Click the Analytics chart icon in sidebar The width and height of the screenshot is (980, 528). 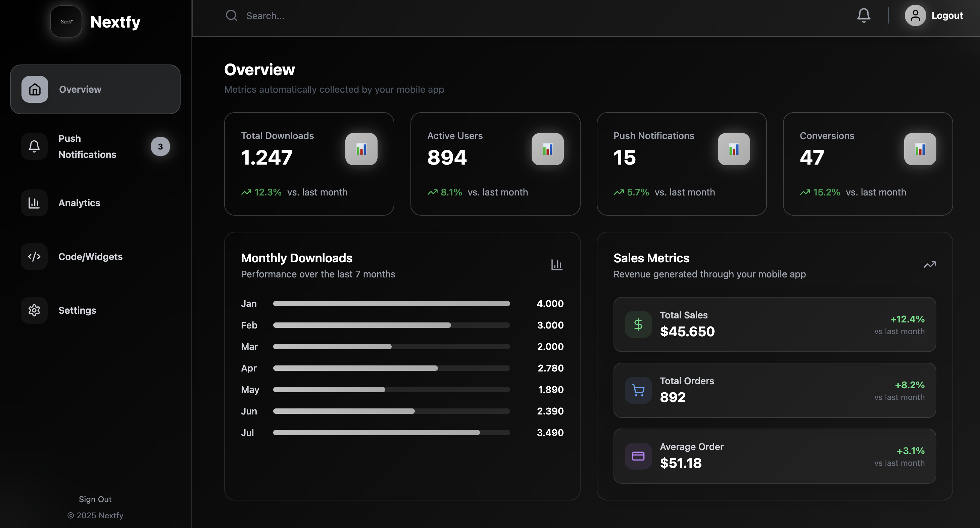[x=34, y=203]
